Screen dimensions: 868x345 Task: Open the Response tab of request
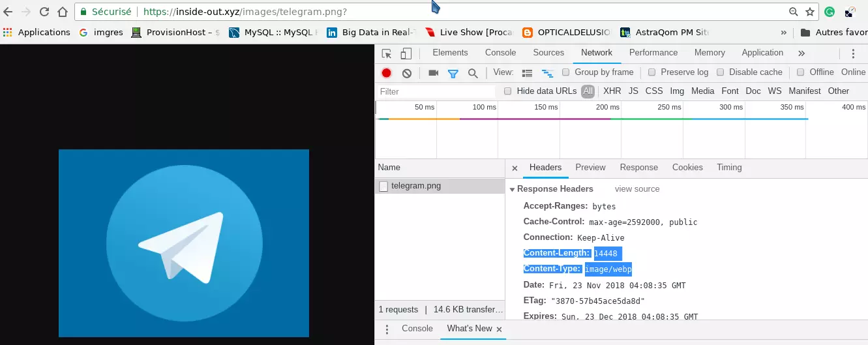(x=639, y=168)
